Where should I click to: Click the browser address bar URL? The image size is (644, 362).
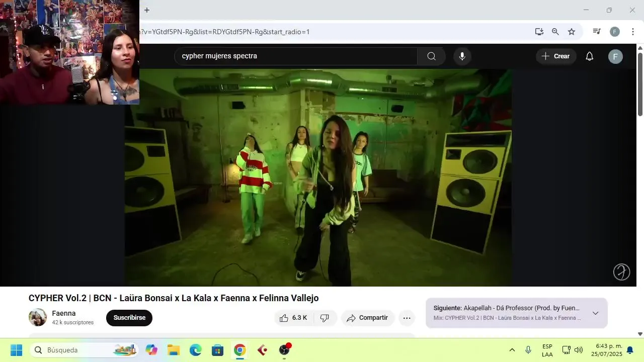pyautogui.click(x=225, y=32)
